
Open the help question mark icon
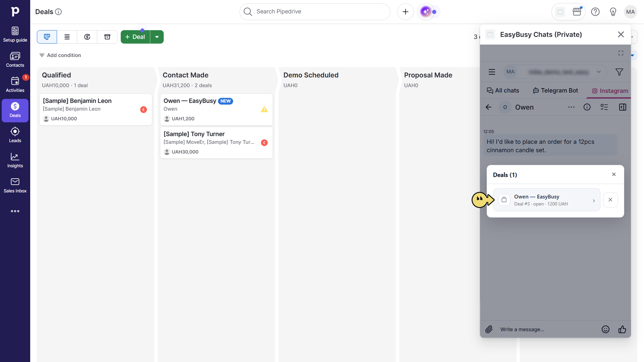click(x=595, y=12)
